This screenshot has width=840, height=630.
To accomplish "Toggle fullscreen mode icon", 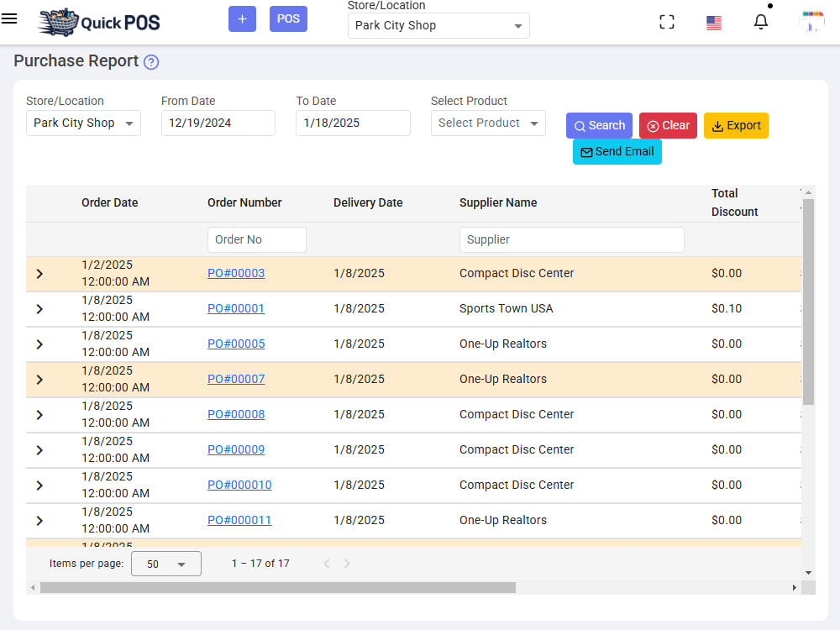I will 667,22.
